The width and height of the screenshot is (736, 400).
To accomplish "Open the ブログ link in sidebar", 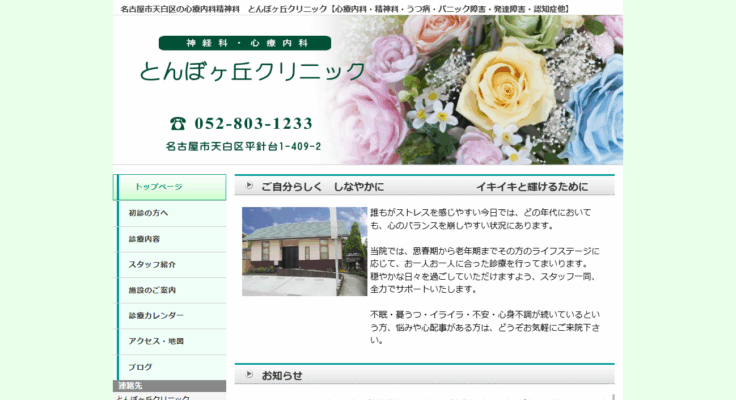I will (x=169, y=367).
